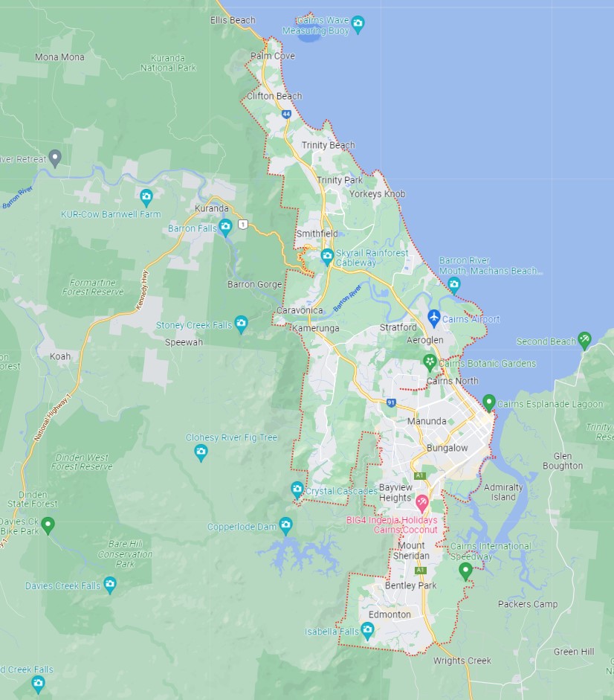Open the Barron Falls attraction marker
Viewport: 614px width, 700px height.
coord(225,227)
